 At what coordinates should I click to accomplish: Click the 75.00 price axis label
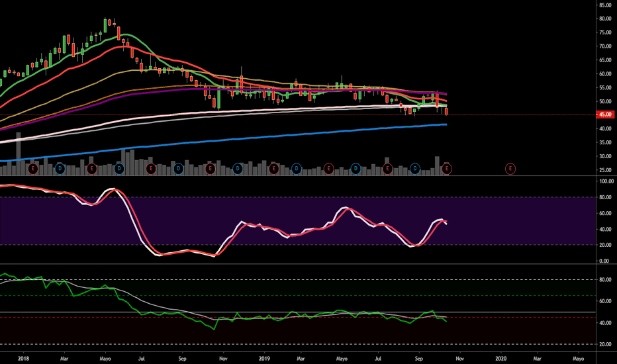click(605, 32)
